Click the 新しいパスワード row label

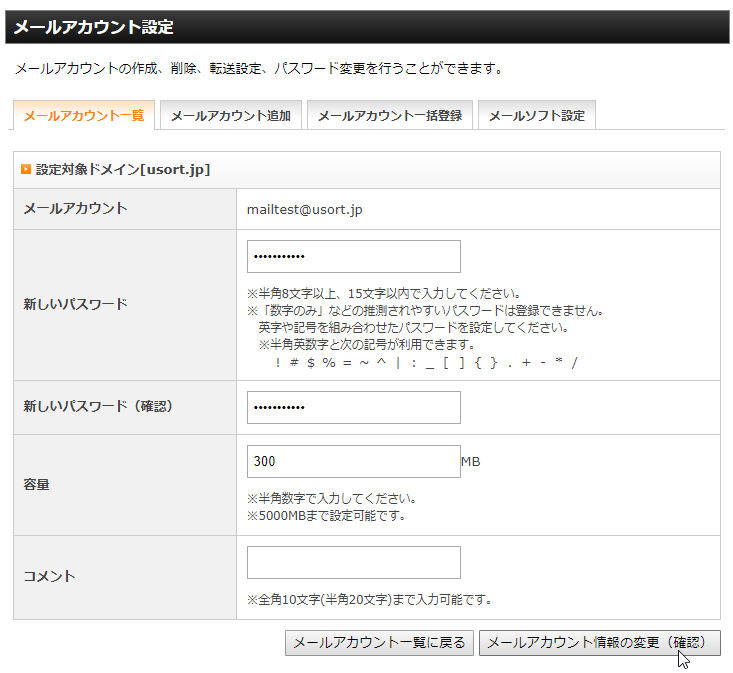click(x=75, y=303)
